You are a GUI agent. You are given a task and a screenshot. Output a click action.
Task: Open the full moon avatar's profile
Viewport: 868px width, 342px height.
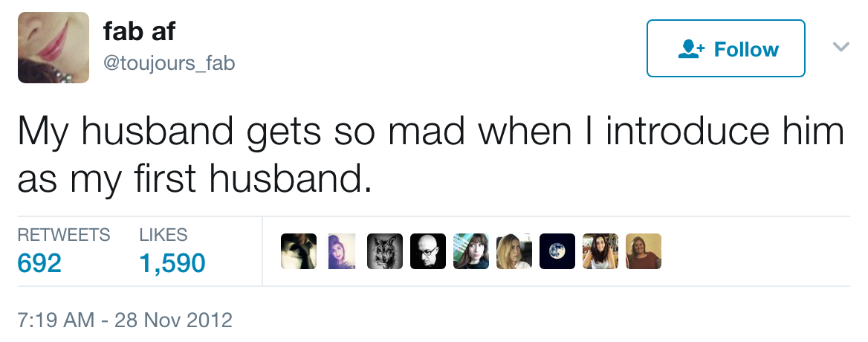(x=557, y=251)
